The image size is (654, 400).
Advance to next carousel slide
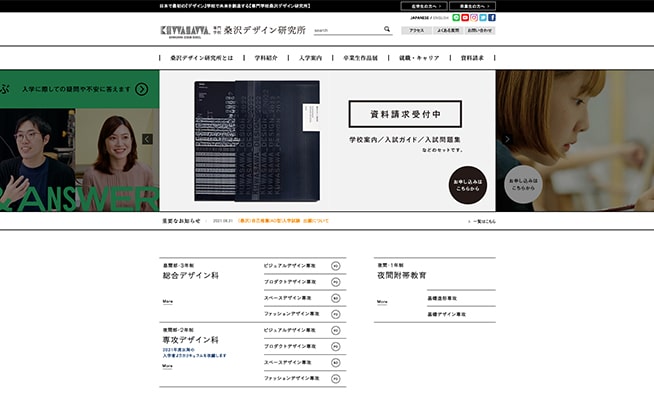pyautogui.click(x=507, y=139)
